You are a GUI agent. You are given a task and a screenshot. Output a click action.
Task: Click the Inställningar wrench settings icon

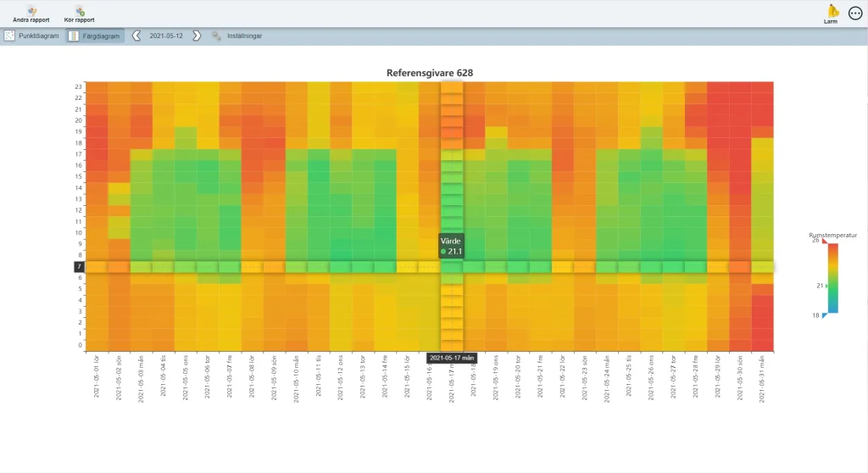pyautogui.click(x=217, y=36)
